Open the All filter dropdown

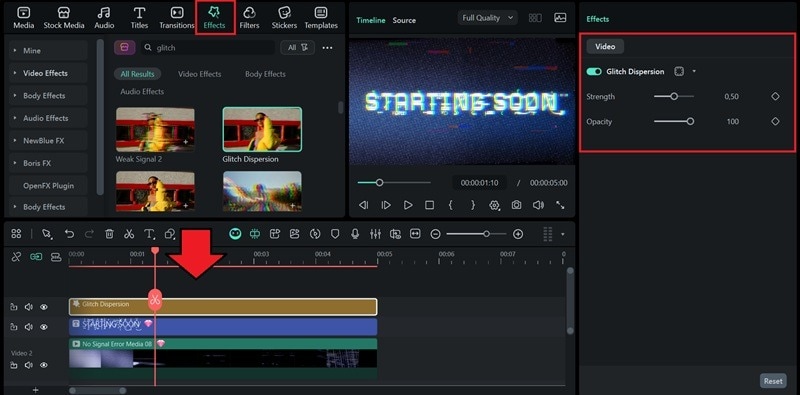tap(297, 47)
